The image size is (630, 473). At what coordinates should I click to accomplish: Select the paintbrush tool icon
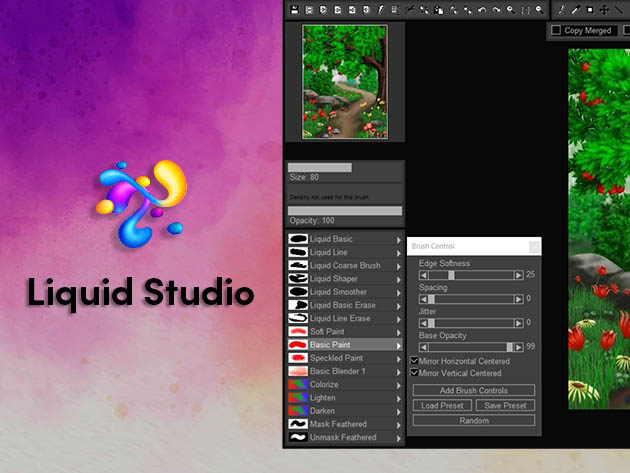coord(561,10)
